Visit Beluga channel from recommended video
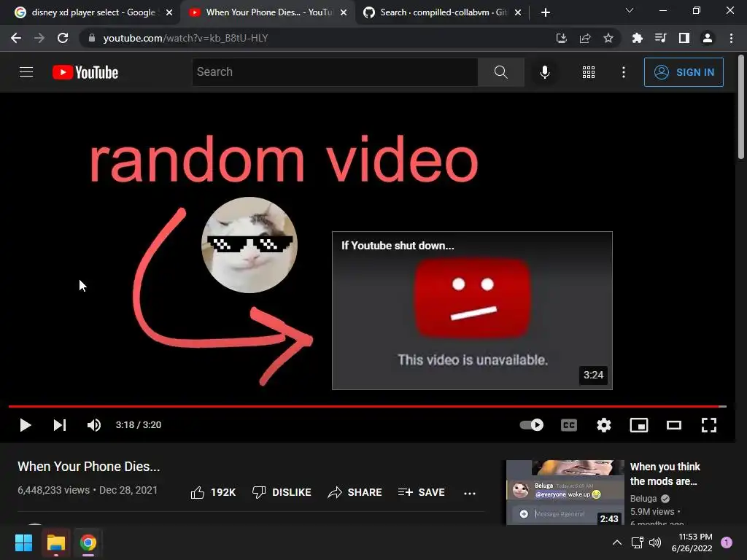Screen dimensions: 747x560 [643, 499]
